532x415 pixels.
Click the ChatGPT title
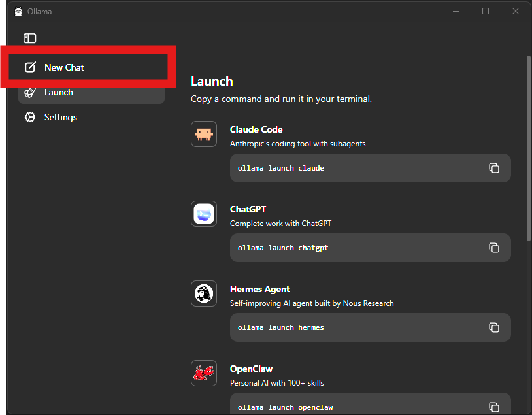click(x=248, y=209)
